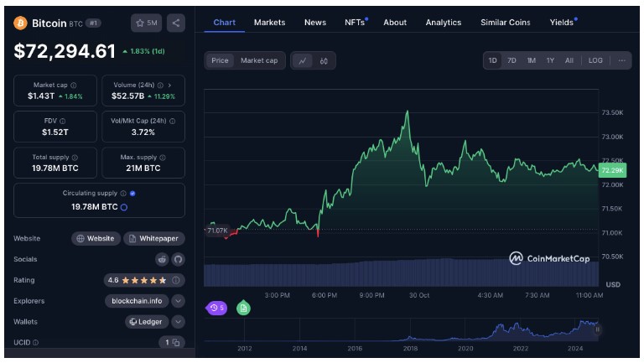Image resolution: width=644 pixels, height=363 pixels.
Task: Select the 1D time range
Action: [x=492, y=60]
